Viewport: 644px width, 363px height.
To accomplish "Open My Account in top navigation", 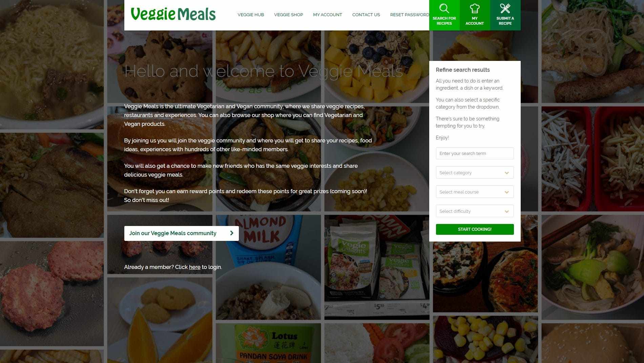I will point(328,15).
